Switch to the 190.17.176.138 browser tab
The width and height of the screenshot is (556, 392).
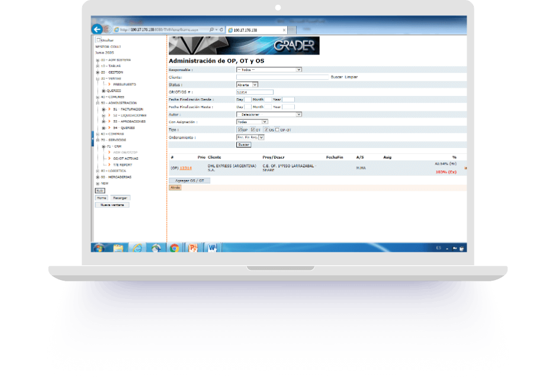point(256,30)
